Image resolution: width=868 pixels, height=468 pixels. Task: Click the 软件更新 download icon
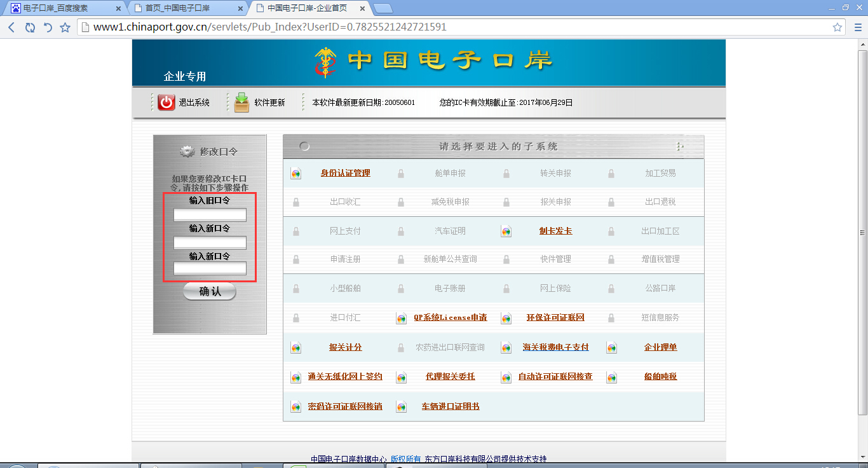242,102
